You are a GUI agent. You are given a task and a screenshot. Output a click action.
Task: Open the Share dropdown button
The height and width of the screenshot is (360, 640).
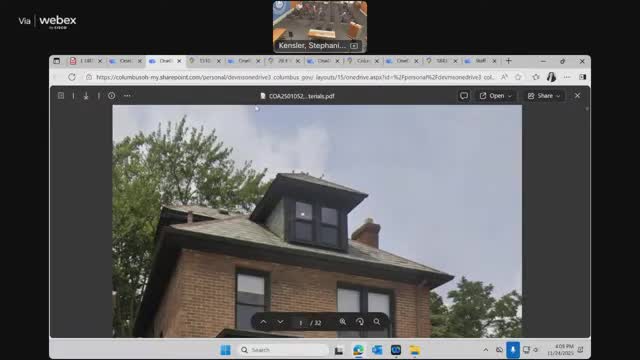[x=544, y=96]
